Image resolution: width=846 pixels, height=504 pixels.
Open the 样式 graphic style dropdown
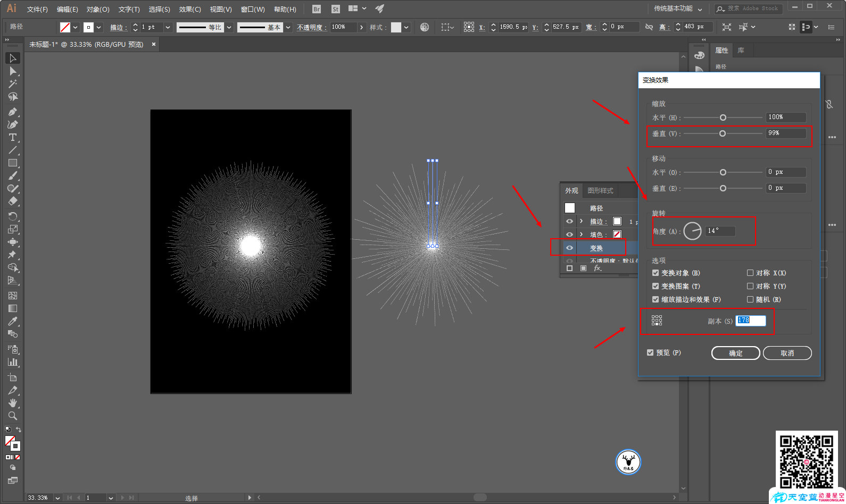(407, 27)
